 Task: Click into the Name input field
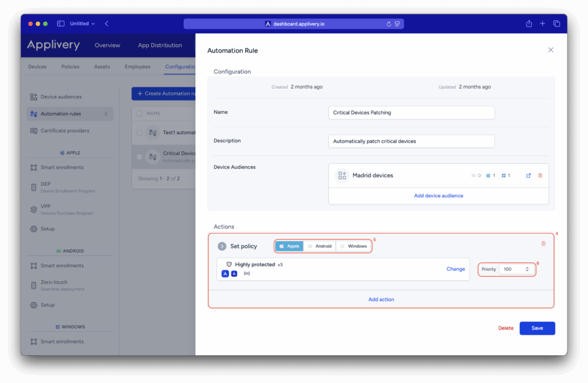411,113
